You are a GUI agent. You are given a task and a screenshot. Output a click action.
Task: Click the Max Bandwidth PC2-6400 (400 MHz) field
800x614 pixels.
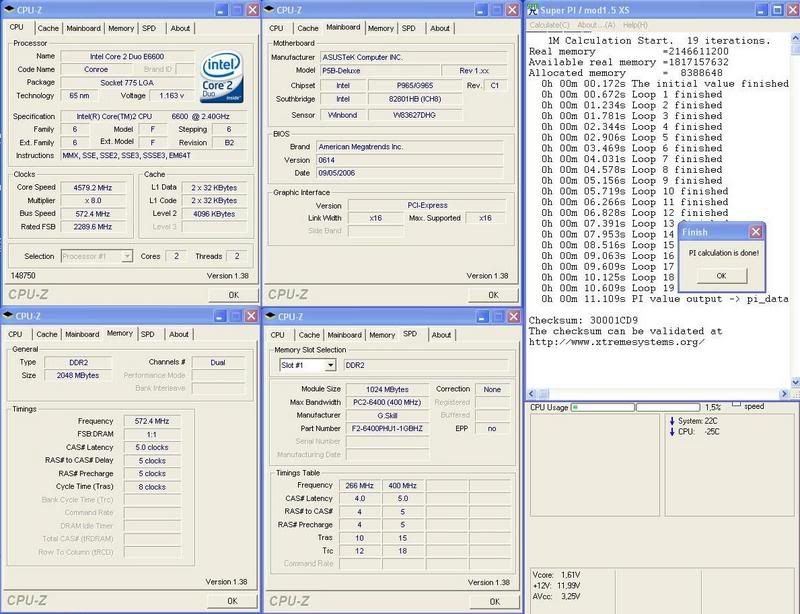point(387,402)
